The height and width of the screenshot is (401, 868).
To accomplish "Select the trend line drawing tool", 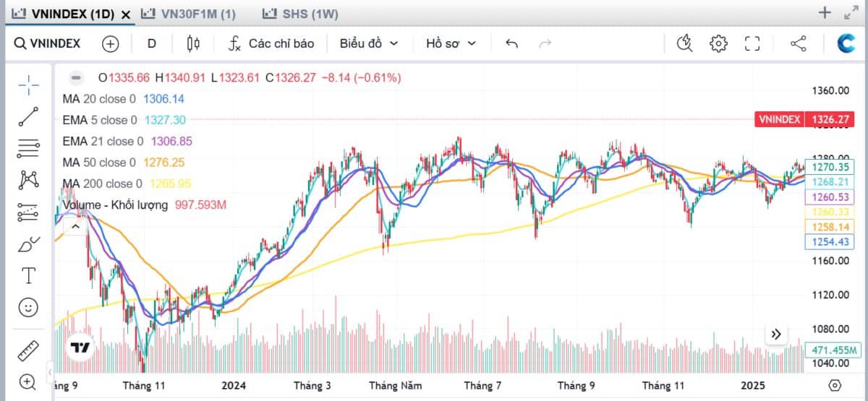I will tap(29, 116).
